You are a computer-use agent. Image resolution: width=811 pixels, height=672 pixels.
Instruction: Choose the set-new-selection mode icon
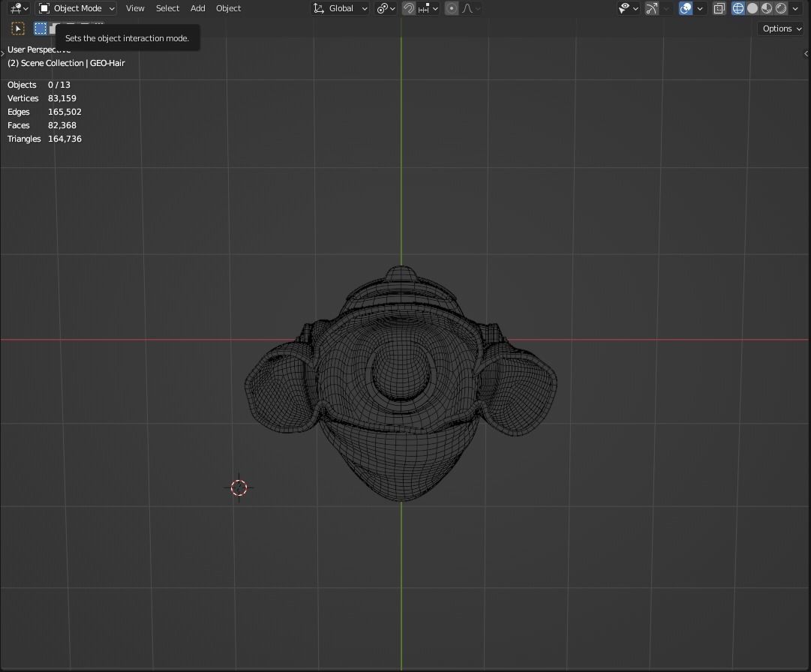click(x=41, y=28)
